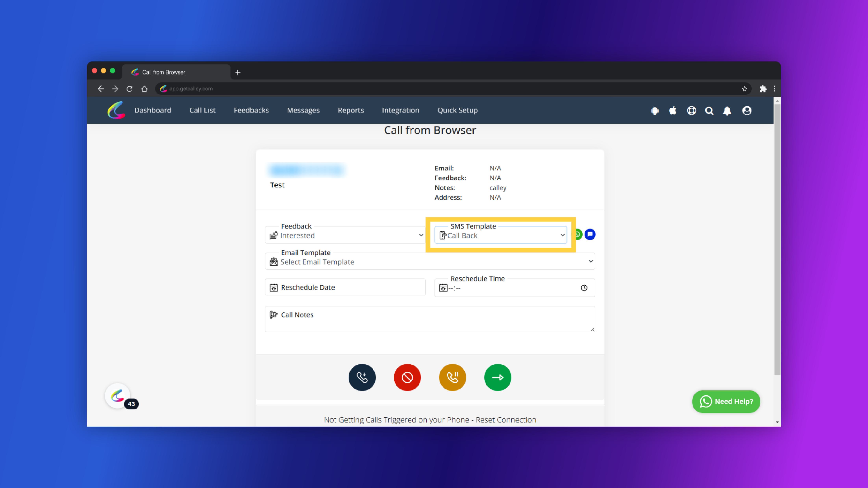The height and width of the screenshot is (488, 868).
Task: Click the search magnifier icon in navbar
Action: click(x=709, y=111)
